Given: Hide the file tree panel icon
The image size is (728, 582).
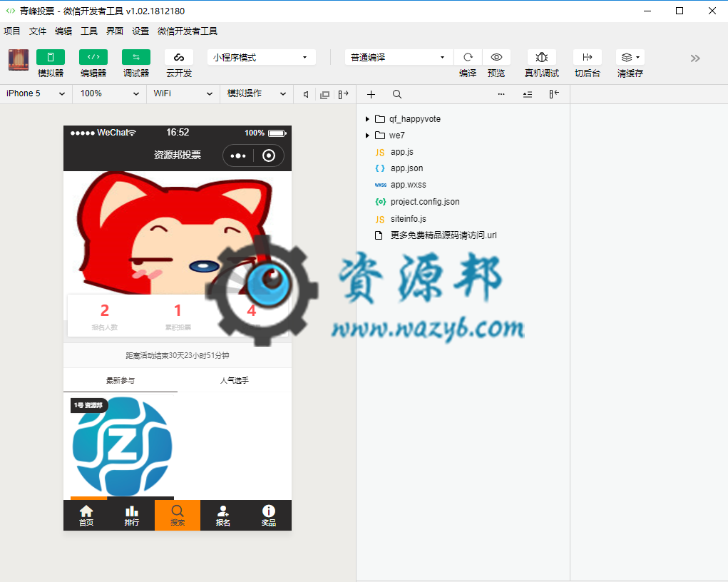Looking at the screenshot, I should coord(554,94).
